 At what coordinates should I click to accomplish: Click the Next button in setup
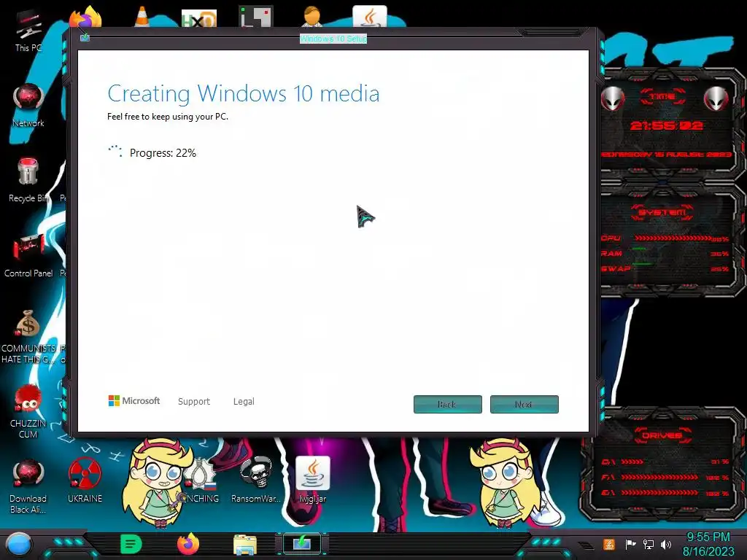coord(524,404)
